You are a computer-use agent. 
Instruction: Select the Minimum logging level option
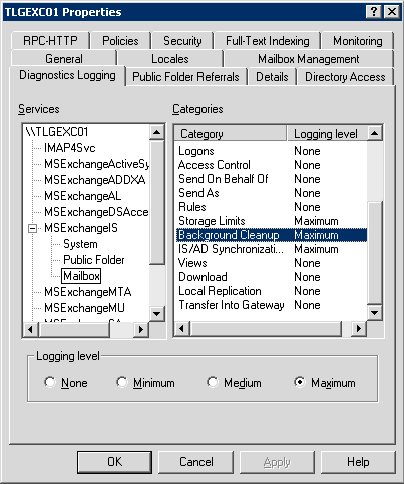click(122, 382)
